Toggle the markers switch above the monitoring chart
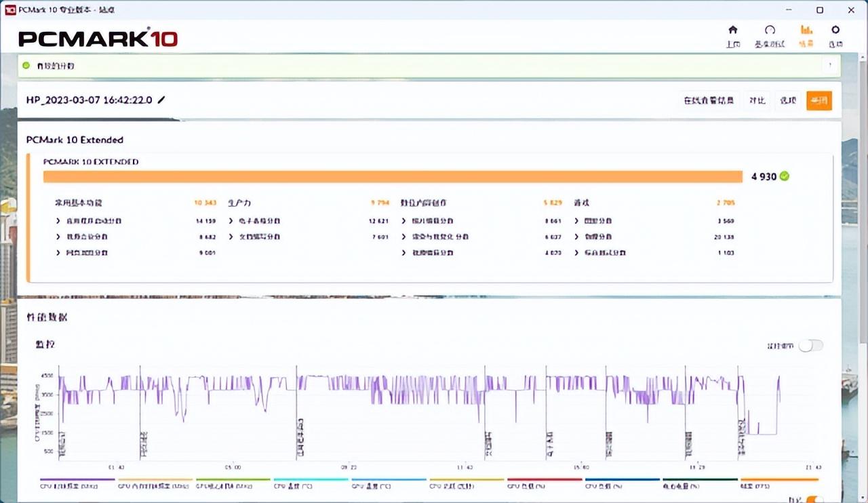This screenshot has height=503, width=868. 810,346
